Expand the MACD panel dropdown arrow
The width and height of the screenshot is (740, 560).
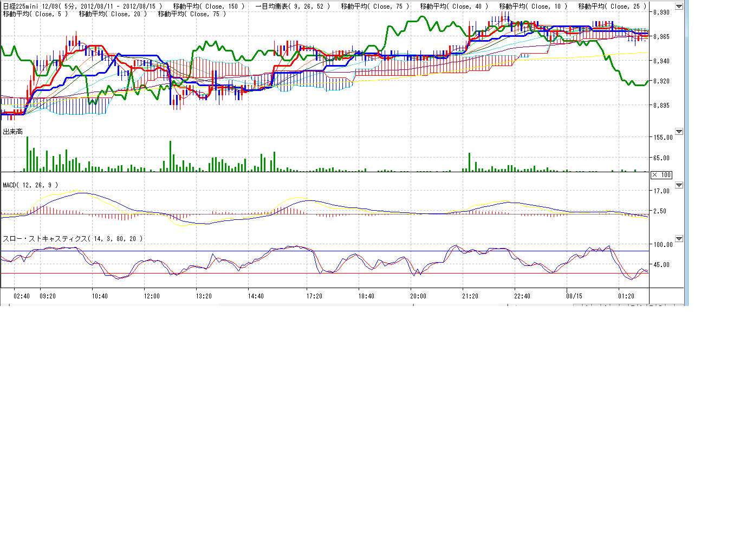pyautogui.click(x=679, y=185)
